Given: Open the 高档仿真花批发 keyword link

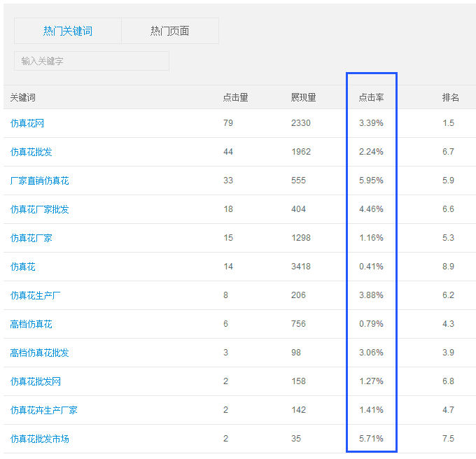Looking at the screenshot, I should point(40,353).
